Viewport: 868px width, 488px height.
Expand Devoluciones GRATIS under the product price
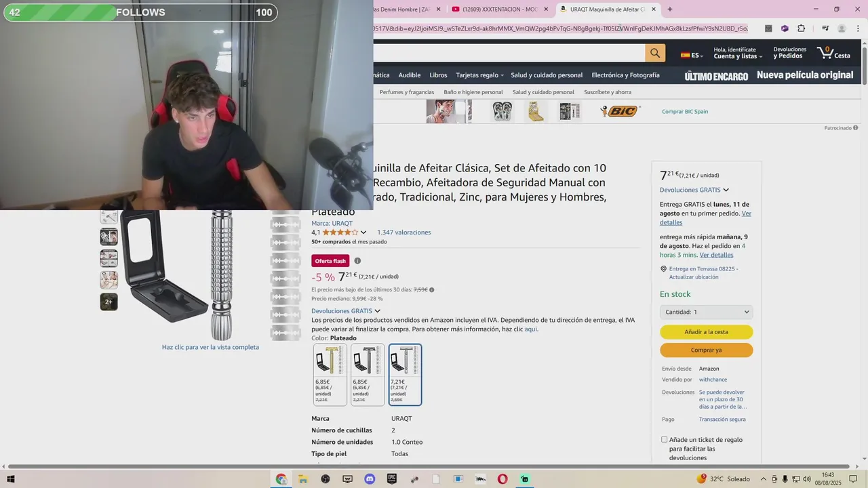pos(346,311)
